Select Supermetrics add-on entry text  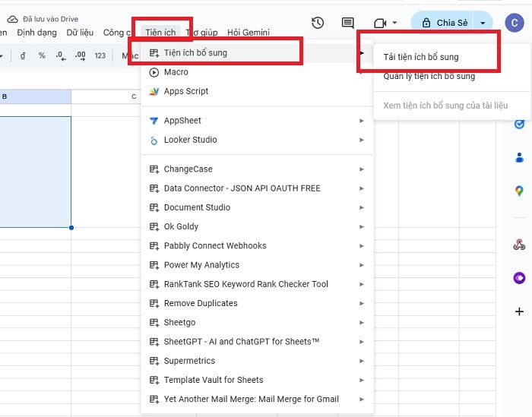click(x=189, y=361)
